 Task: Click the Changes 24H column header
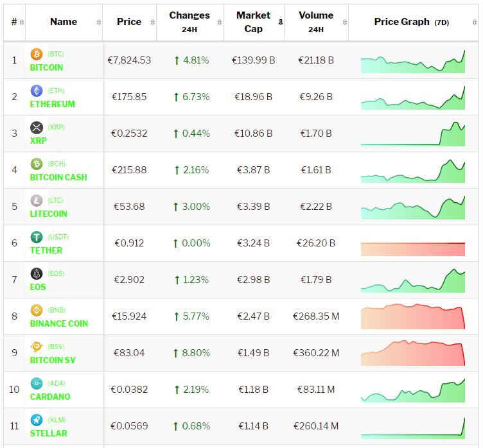189,22
